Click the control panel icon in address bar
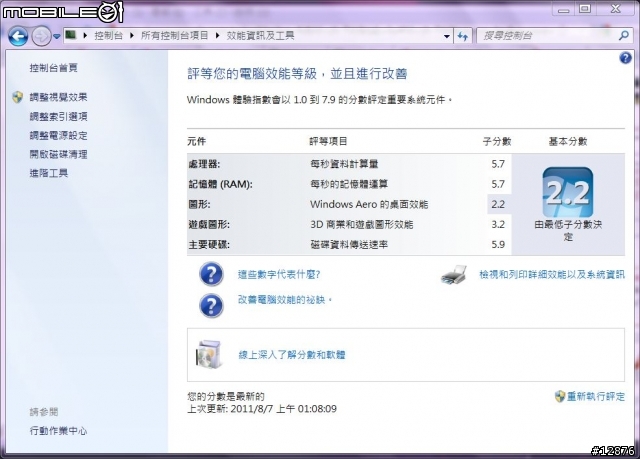Viewport: 640px width, 459px height. [71, 35]
